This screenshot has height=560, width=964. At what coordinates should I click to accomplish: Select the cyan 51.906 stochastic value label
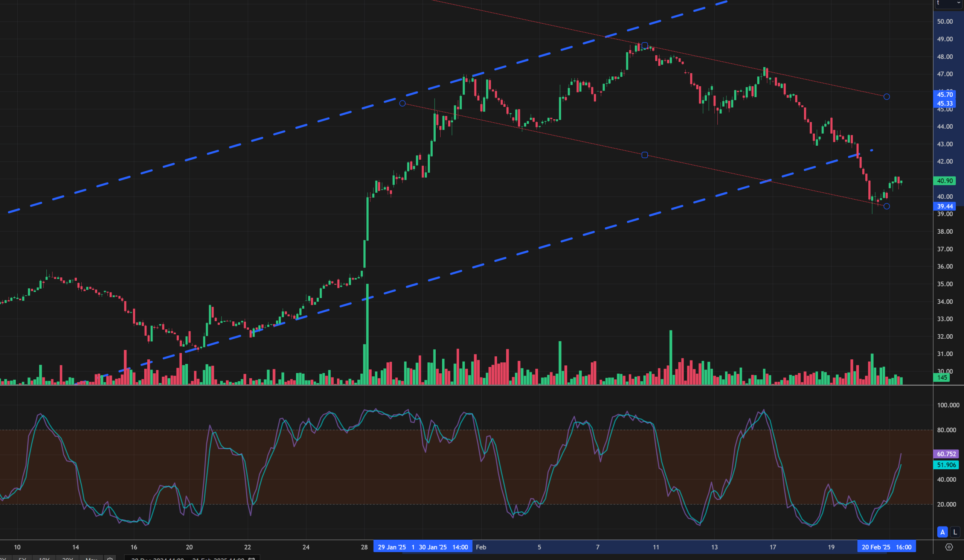tap(946, 465)
